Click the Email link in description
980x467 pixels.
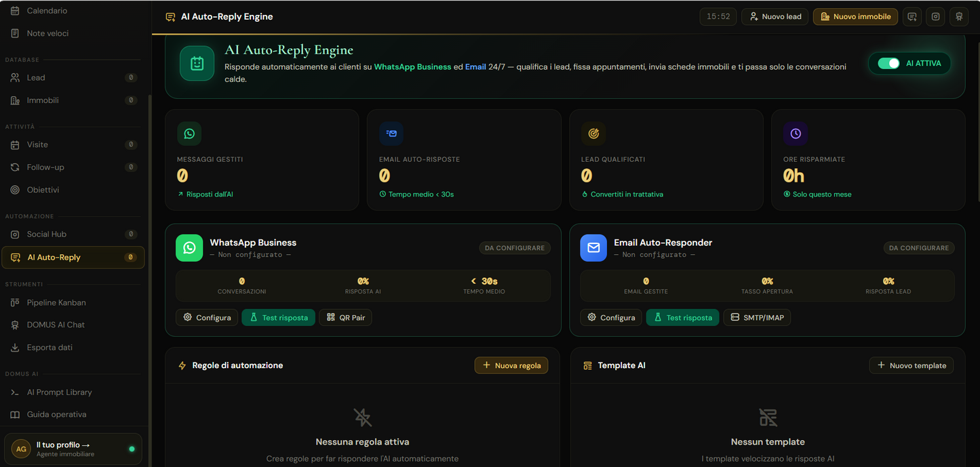475,67
